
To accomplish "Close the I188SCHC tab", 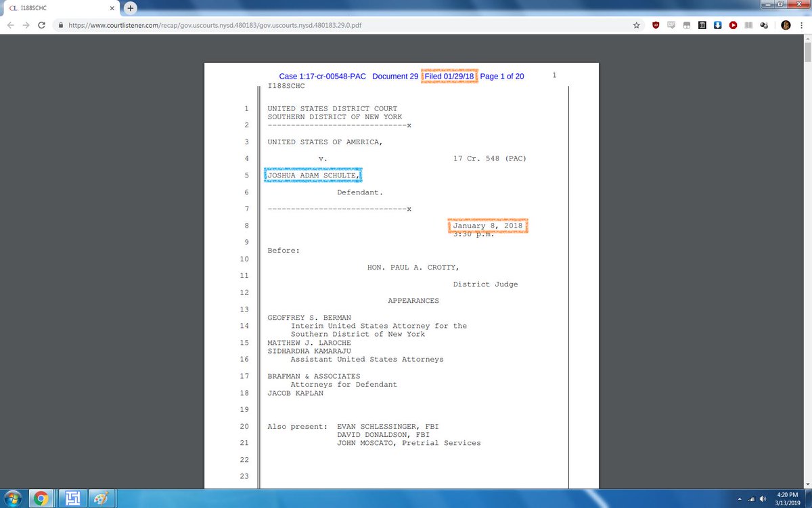I will pos(112,8).
